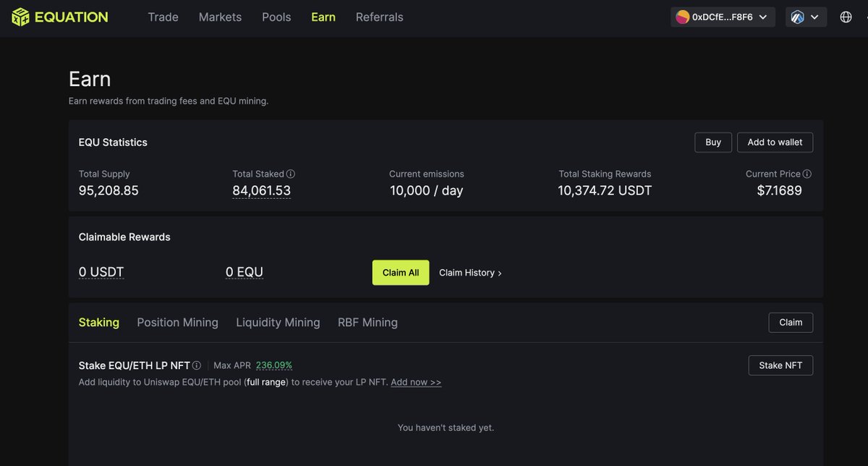Viewport: 868px width, 466px height.
Task: Switch to the Staking tab
Action: tap(99, 322)
